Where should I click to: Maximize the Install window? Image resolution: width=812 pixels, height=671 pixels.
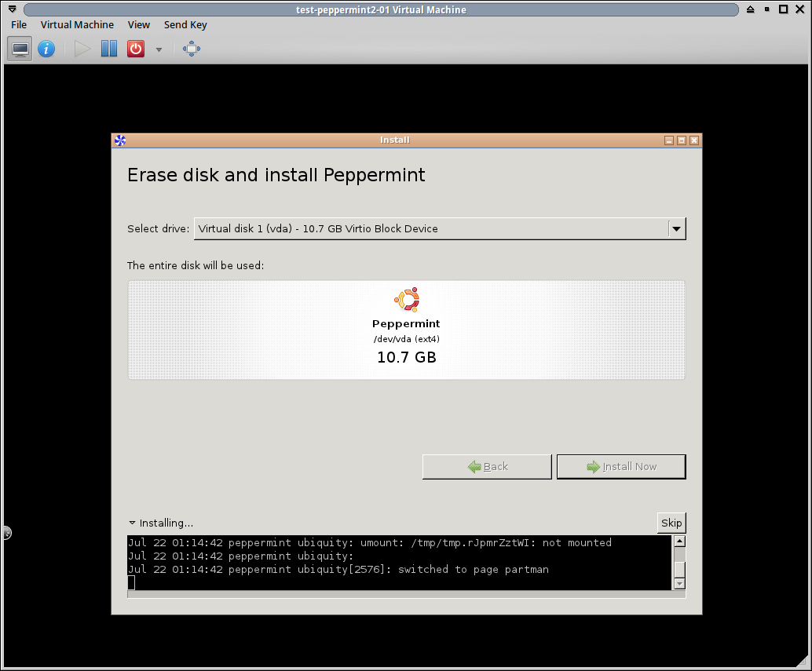pyautogui.click(x=682, y=140)
